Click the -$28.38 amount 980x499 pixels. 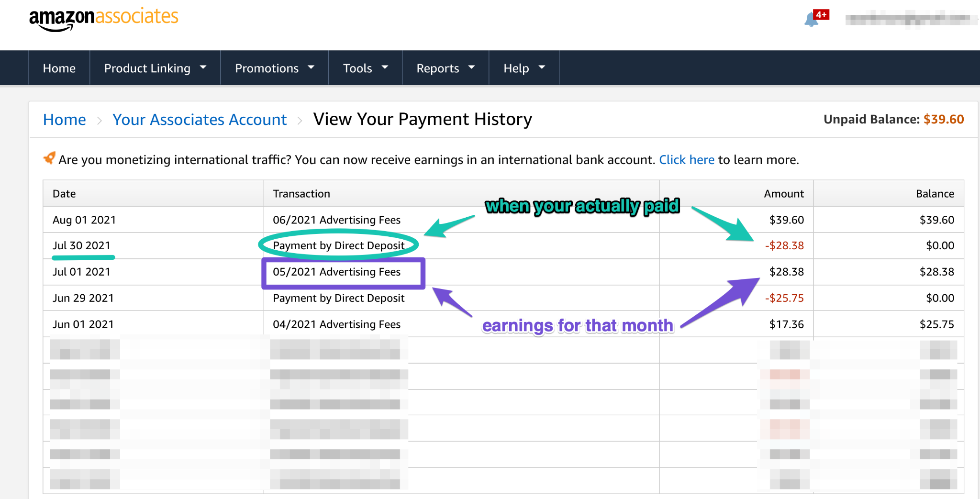point(784,245)
